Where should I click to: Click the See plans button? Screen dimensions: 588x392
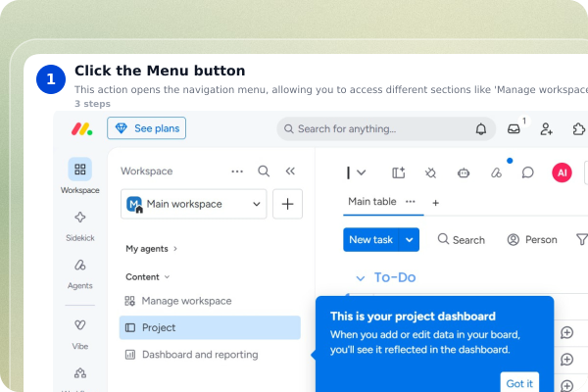[x=146, y=128]
